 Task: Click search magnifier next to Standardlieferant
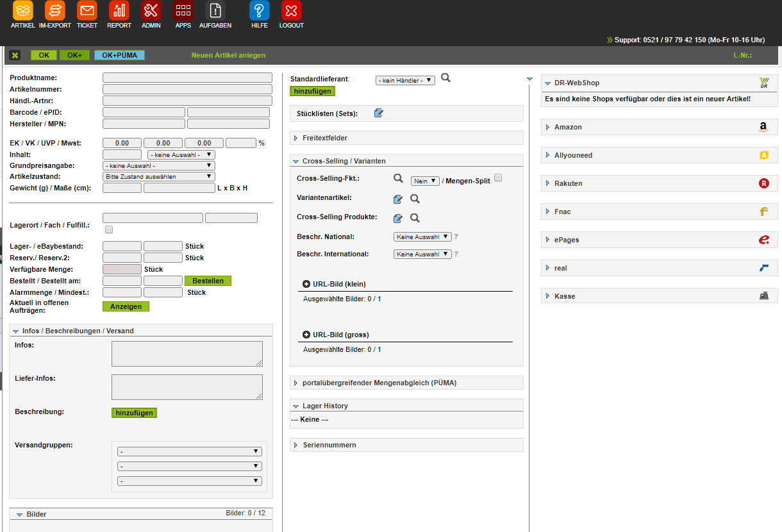tap(446, 78)
